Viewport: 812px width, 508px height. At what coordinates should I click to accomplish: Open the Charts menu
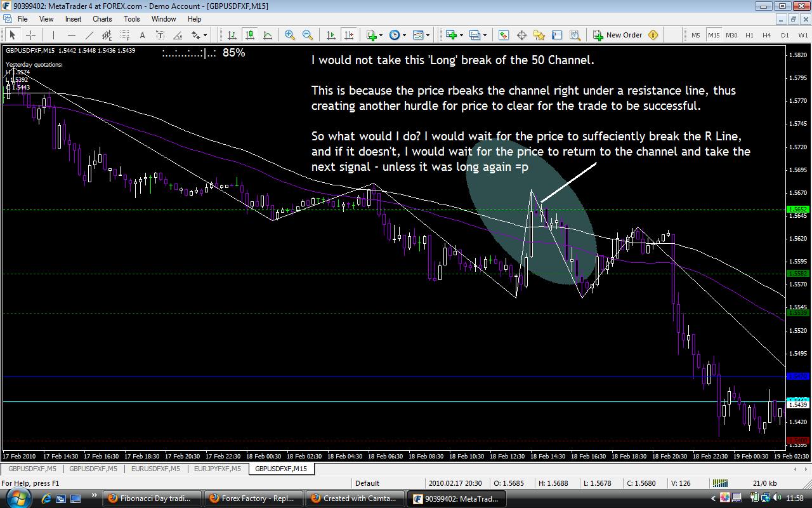(102, 19)
